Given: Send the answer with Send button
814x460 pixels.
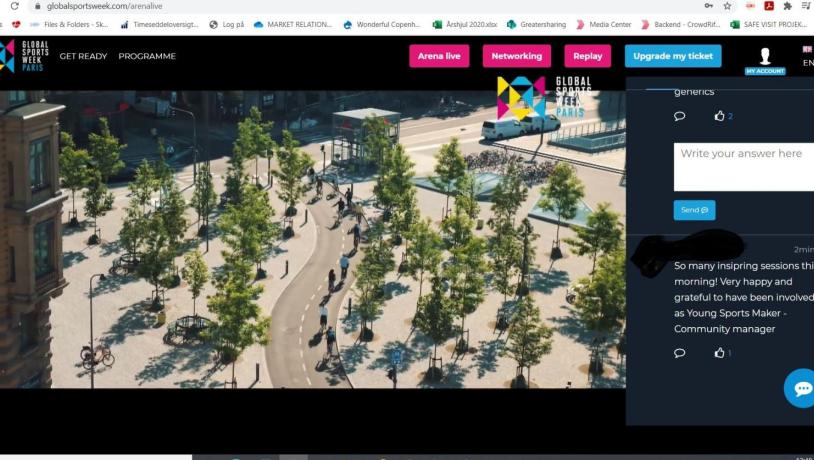Looking at the screenshot, I should [x=695, y=210].
